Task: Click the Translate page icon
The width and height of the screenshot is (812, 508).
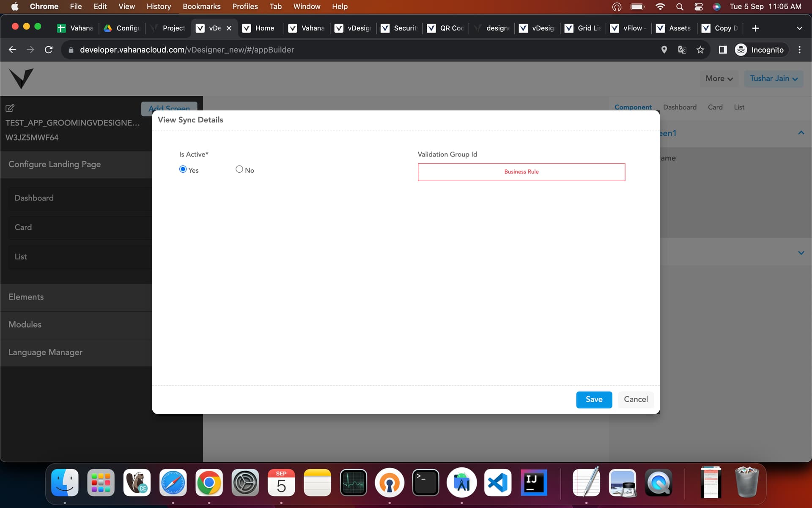Action: pos(682,50)
